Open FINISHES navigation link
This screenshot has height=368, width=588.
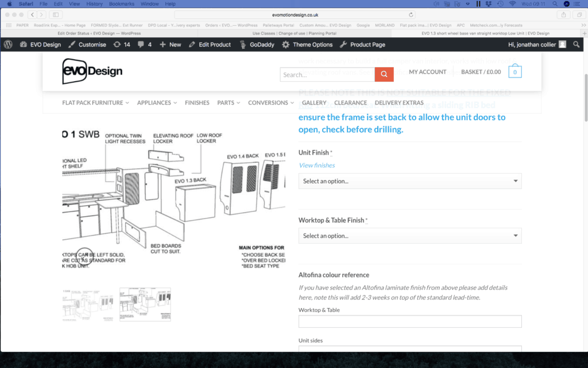(x=197, y=102)
